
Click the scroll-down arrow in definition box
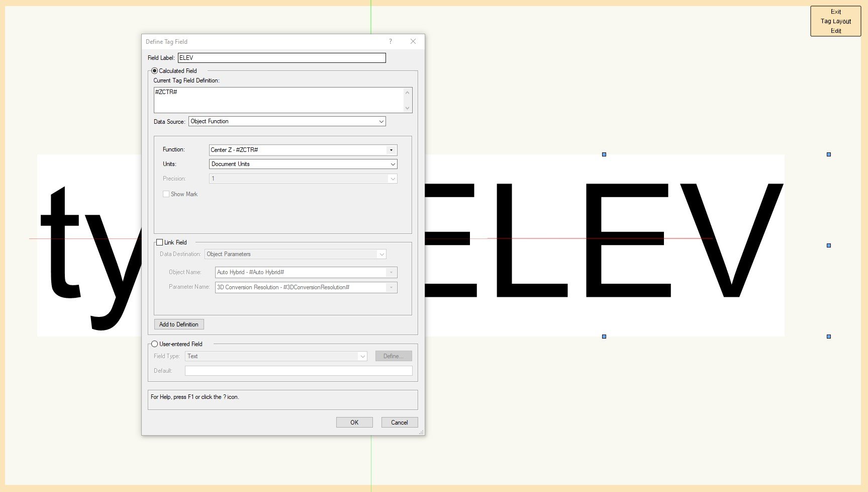(x=407, y=108)
